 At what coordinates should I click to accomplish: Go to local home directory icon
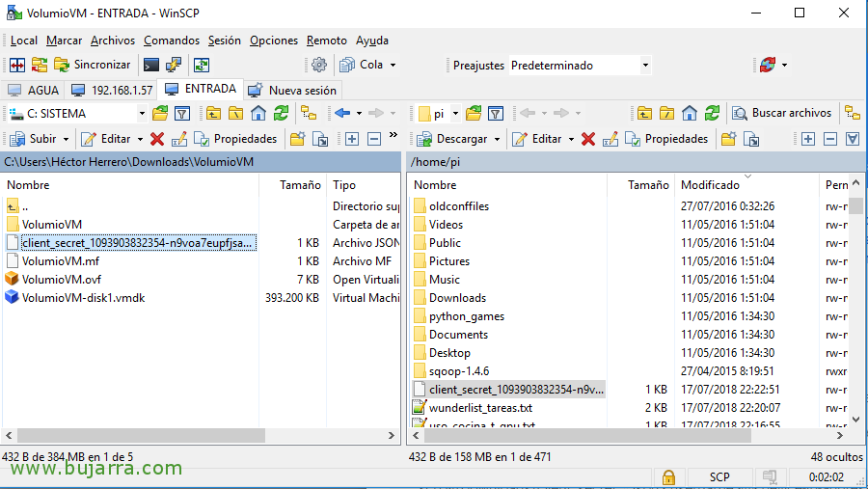click(x=258, y=114)
